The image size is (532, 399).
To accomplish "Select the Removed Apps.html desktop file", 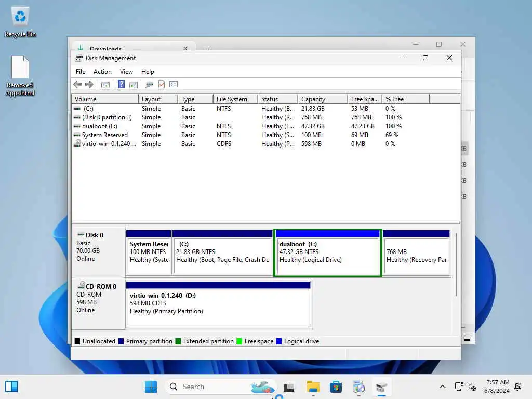I will pyautogui.click(x=20, y=76).
